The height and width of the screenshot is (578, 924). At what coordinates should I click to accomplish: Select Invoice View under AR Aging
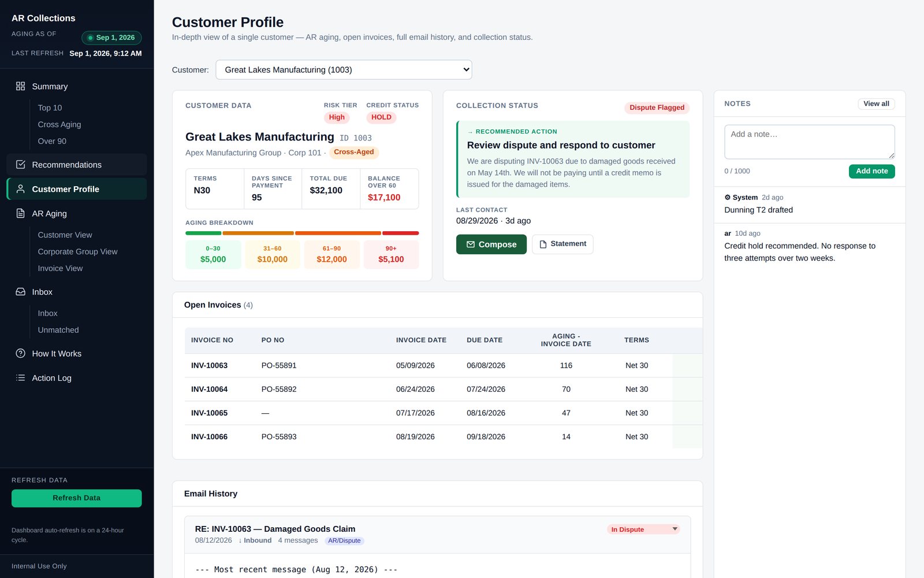(x=60, y=268)
